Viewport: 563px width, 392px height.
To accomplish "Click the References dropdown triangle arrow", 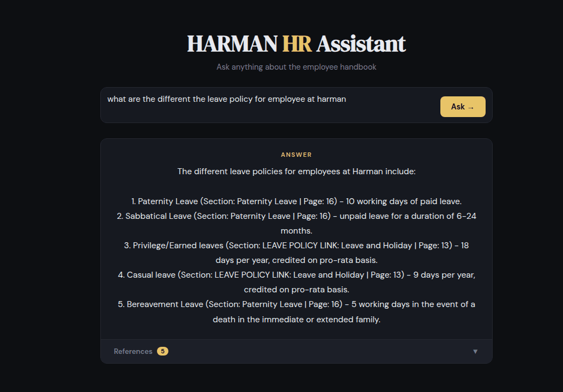I will tap(475, 352).
